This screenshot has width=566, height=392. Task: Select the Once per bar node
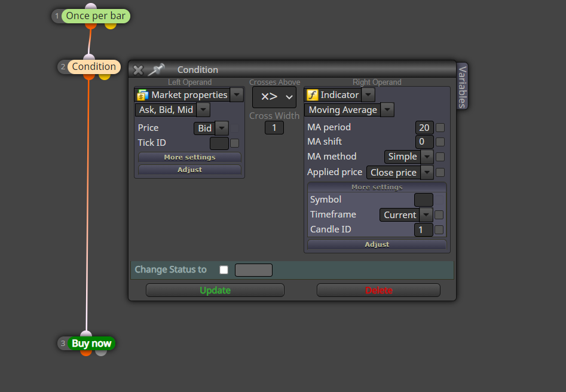point(96,16)
